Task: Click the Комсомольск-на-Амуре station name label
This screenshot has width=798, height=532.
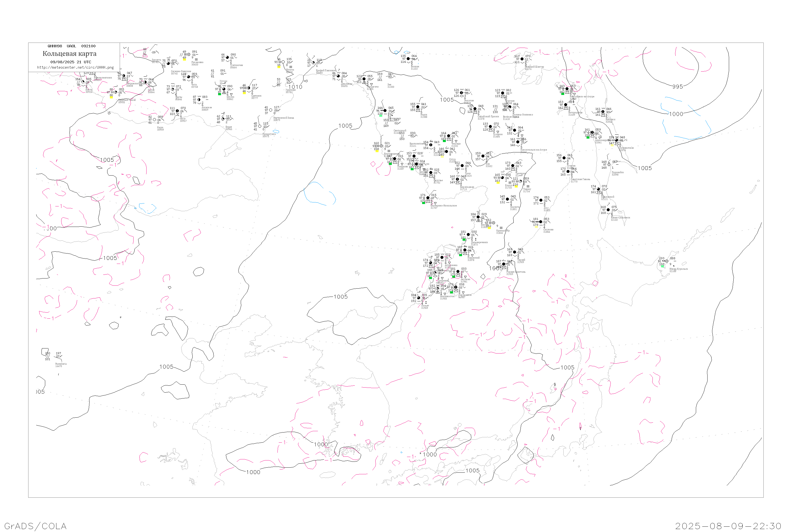Action: pos(534,149)
